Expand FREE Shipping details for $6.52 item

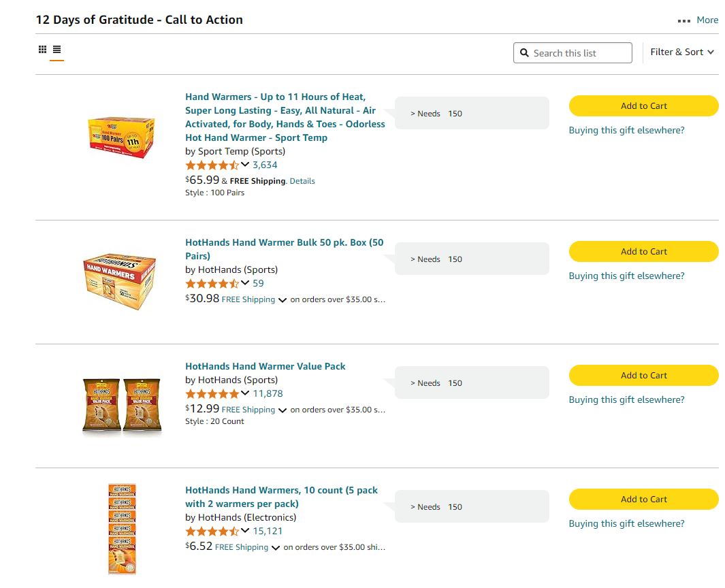point(276,548)
